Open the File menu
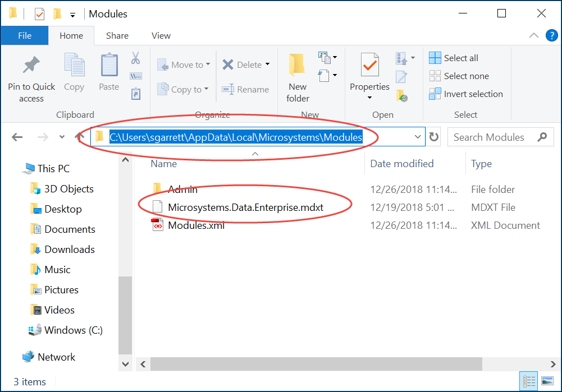562x392 pixels. 25,35
